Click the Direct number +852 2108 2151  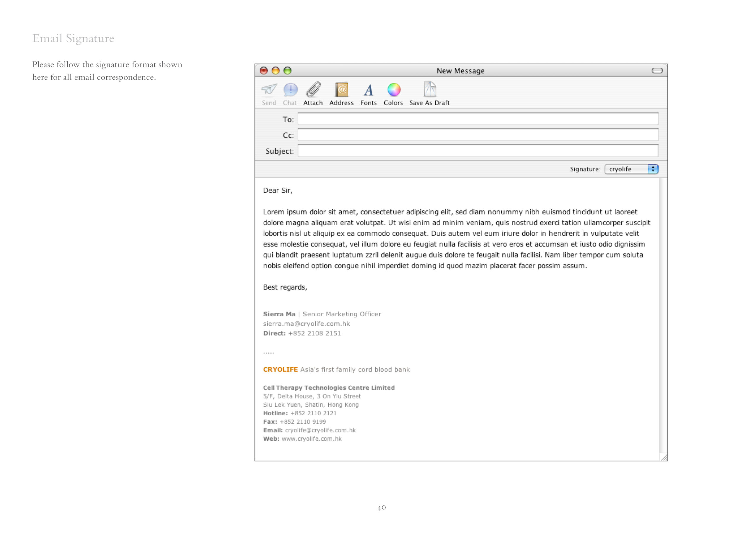tap(315, 333)
